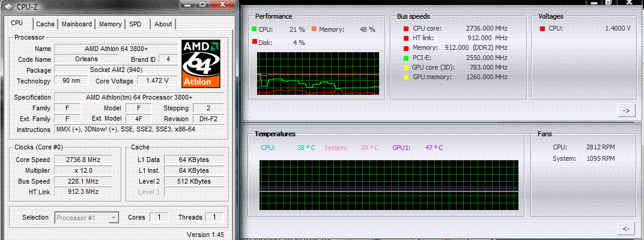Click the Name field 'AMD Athlon 64 3800+'
Viewport: 644px width, 240px height.
pyautogui.click(x=117, y=49)
